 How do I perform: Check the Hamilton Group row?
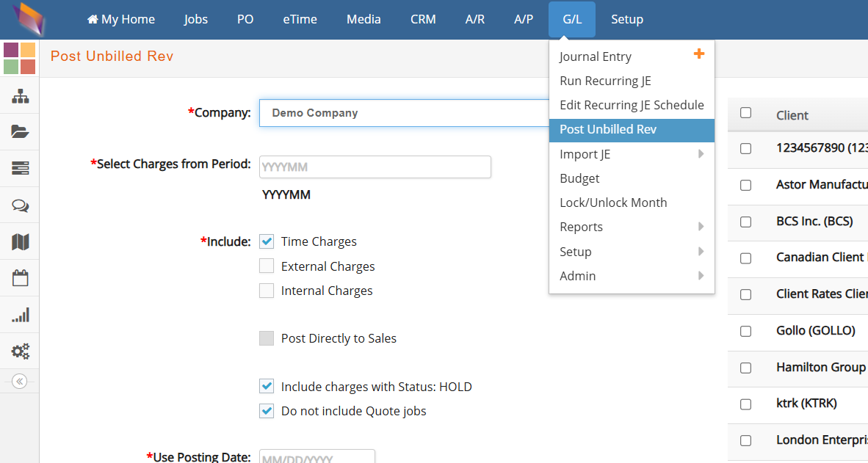point(745,368)
